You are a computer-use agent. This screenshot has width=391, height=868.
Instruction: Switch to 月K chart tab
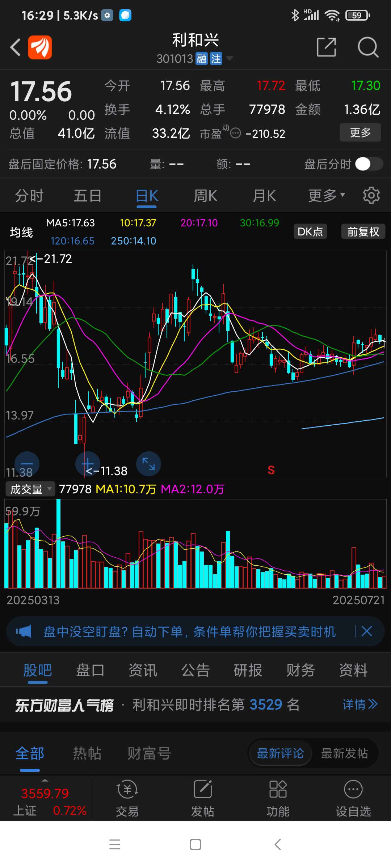coord(264,196)
